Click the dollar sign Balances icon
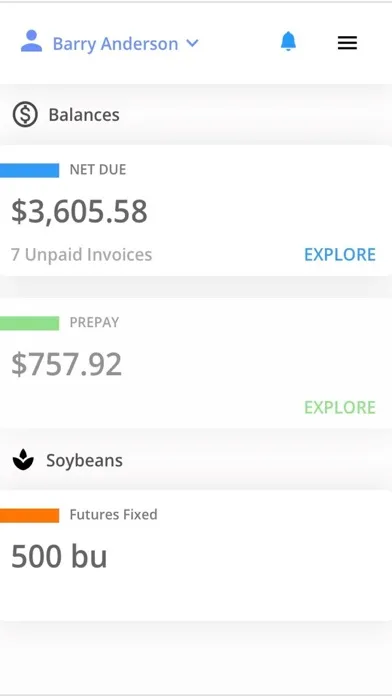 (25, 115)
